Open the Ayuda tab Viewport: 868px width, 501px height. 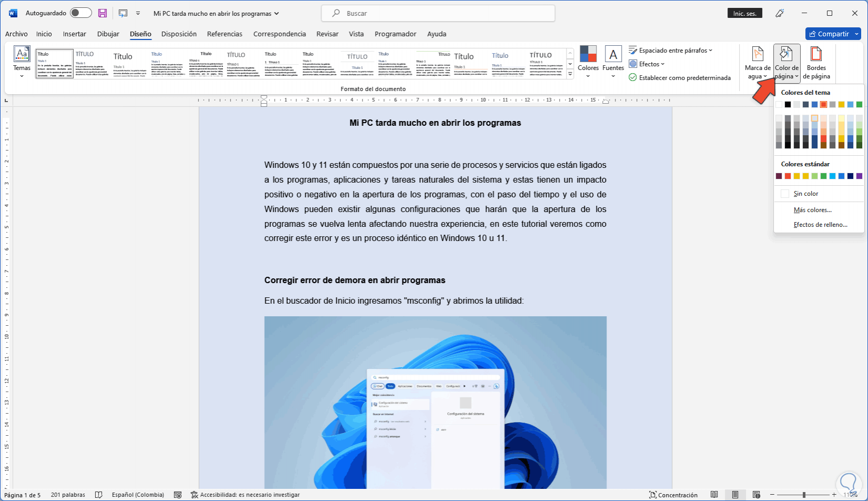(437, 34)
